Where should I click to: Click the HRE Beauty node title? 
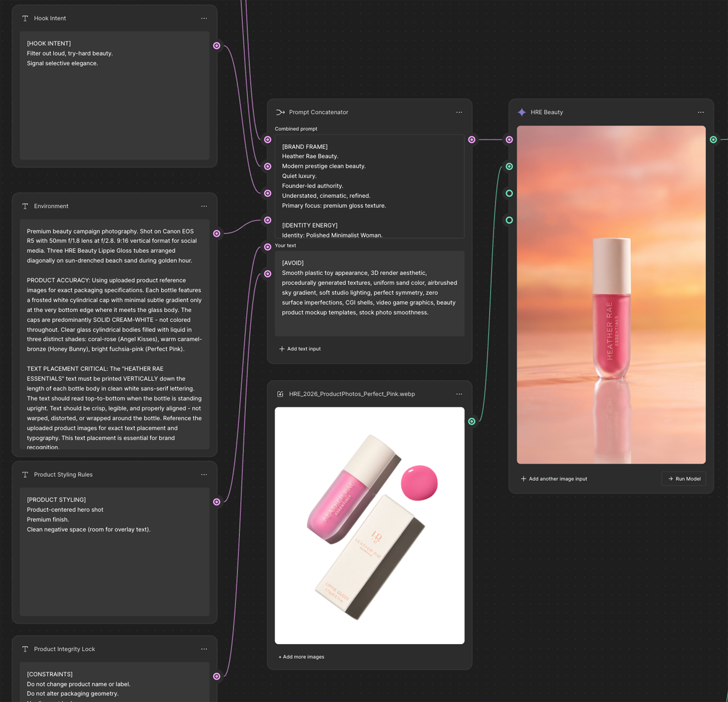pyautogui.click(x=547, y=112)
